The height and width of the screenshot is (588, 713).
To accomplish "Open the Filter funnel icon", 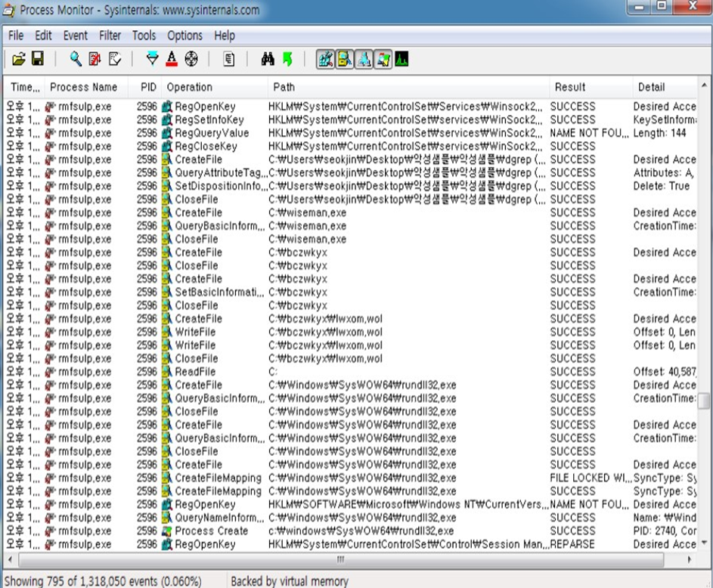I will tap(152, 59).
